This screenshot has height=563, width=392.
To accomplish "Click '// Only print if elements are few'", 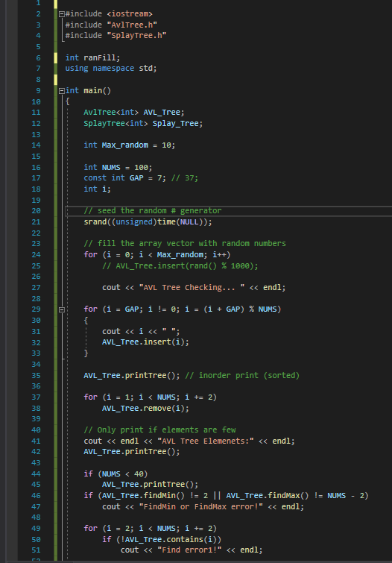I will click(x=159, y=430).
